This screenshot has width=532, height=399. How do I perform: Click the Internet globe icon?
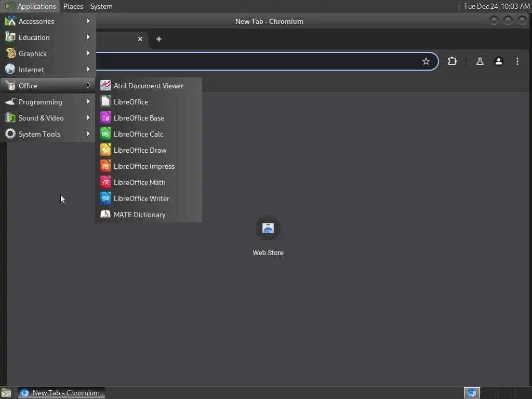click(x=10, y=69)
